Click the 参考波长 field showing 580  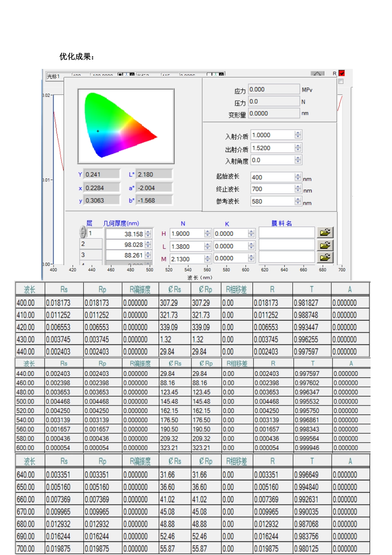(273, 201)
